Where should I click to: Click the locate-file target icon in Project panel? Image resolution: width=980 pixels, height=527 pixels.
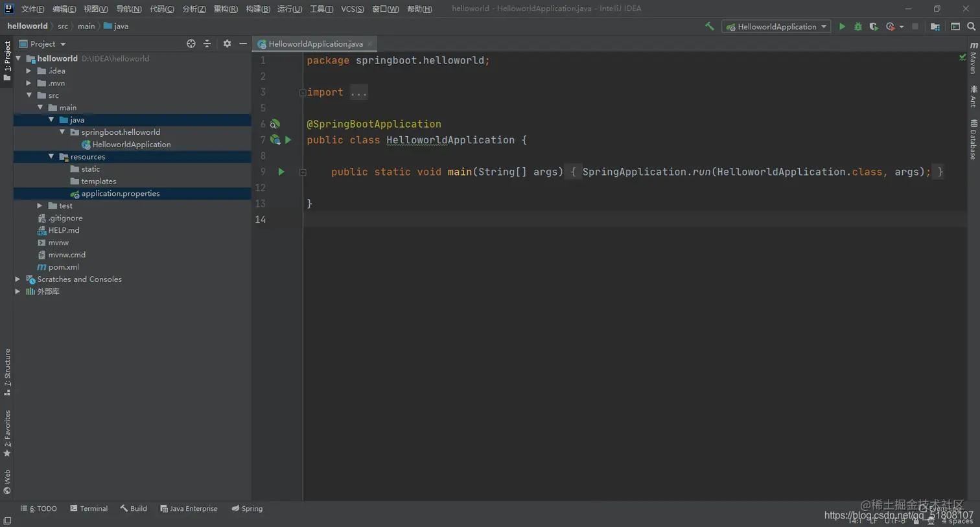[191, 43]
